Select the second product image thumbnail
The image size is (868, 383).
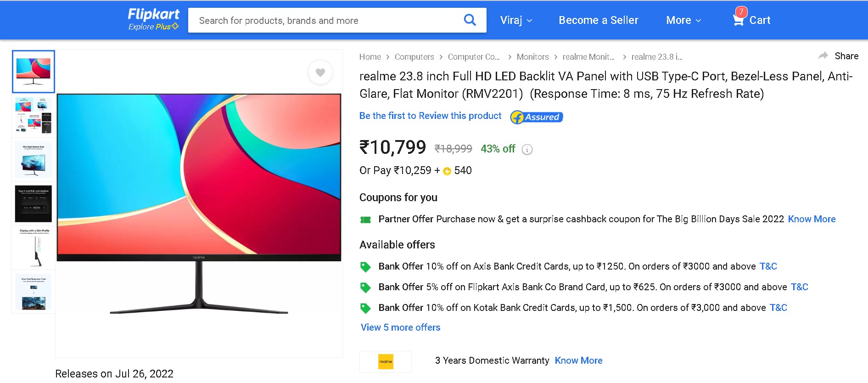(33, 116)
